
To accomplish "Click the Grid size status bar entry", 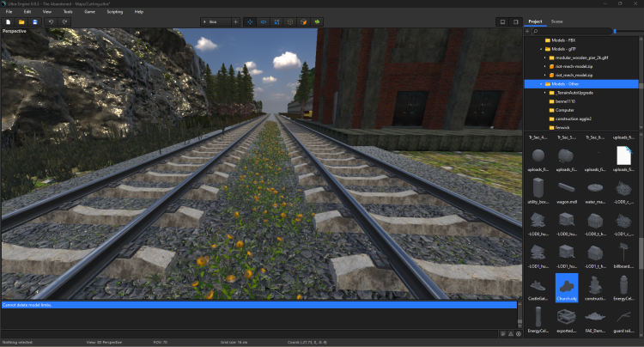I will coord(235,342).
